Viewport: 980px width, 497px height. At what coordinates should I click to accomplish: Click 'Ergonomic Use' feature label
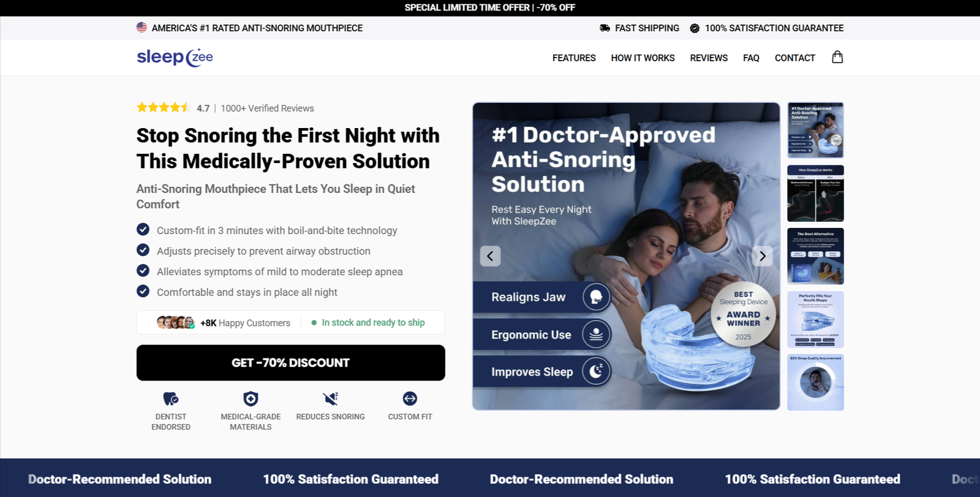click(531, 335)
